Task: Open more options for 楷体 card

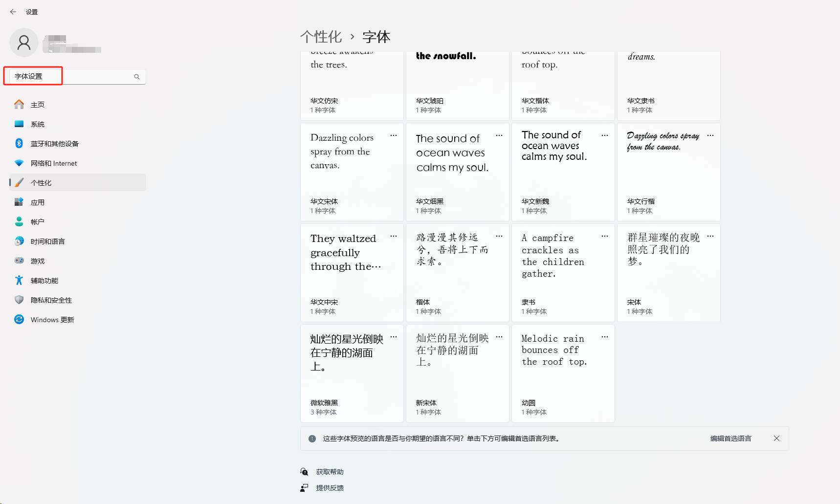Action: pos(499,236)
